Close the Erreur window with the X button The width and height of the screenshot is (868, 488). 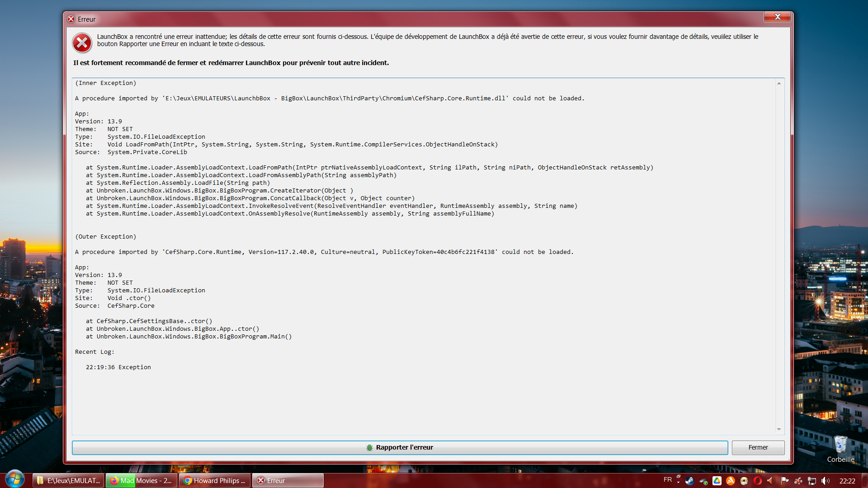777,17
